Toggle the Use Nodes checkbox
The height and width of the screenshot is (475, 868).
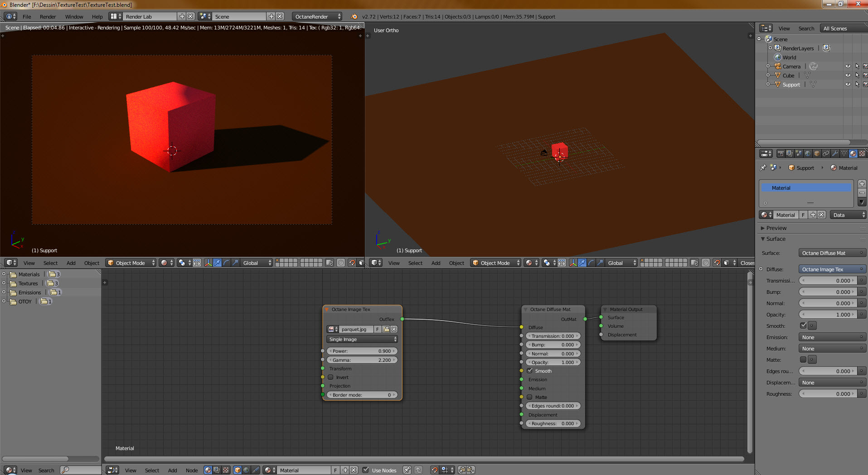pos(365,470)
